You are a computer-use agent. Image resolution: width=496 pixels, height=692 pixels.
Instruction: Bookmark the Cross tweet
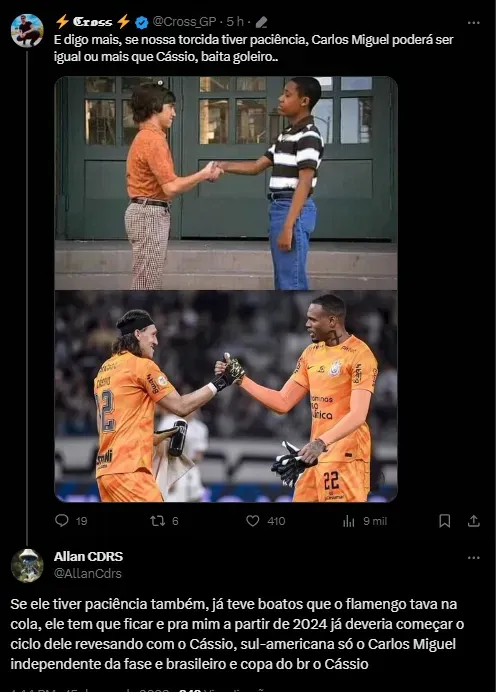point(445,521)
